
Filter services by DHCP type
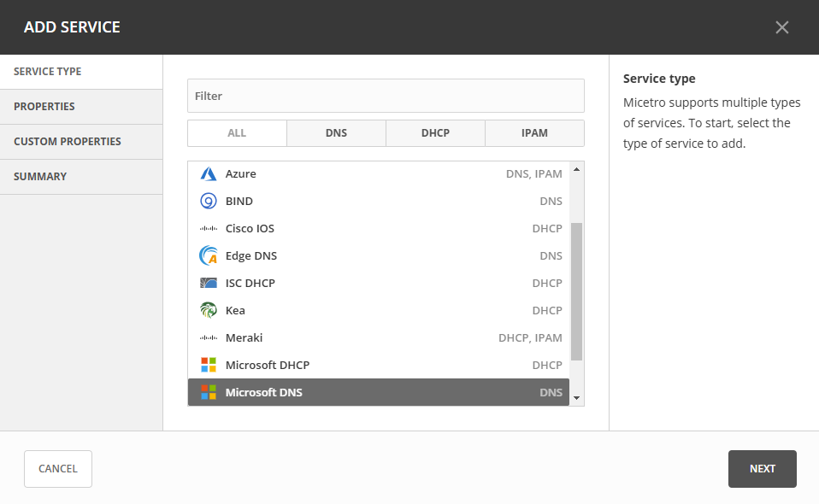[435, 133]
